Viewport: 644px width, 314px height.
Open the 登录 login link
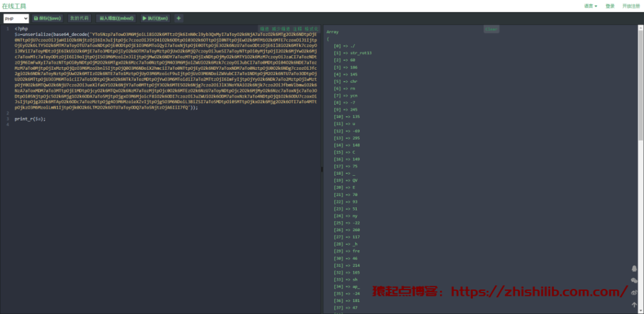(610, 6)
